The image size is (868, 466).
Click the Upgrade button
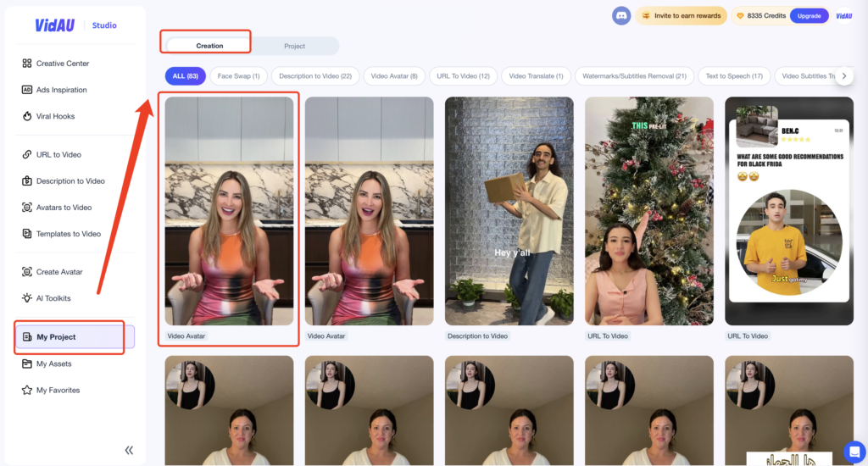coord(809,16)
